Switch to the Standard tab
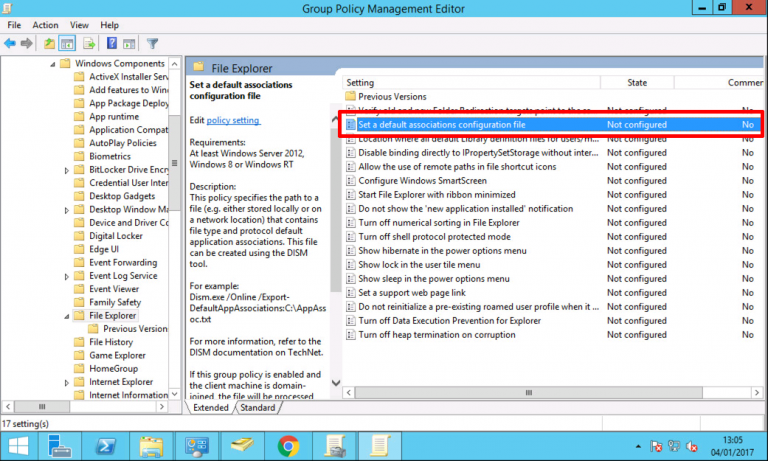Image resolution: width=768 pixels, height=461 pixels. [x=258, y=408]
